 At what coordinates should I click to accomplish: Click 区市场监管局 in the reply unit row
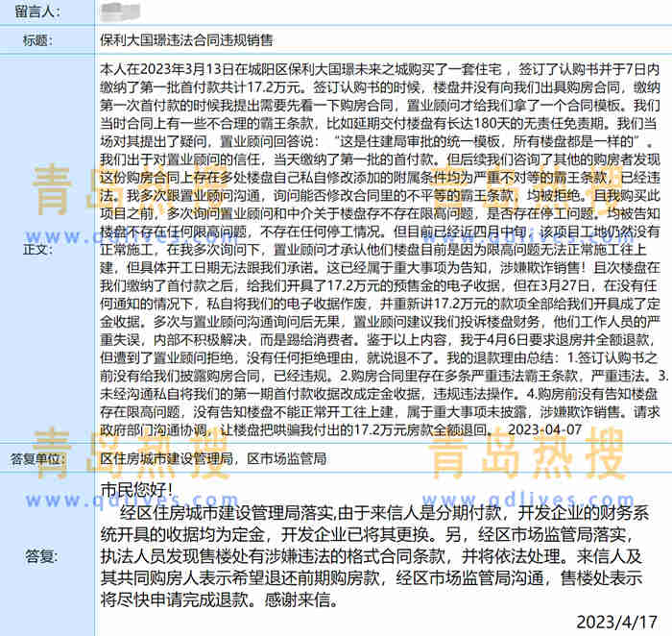287,459
